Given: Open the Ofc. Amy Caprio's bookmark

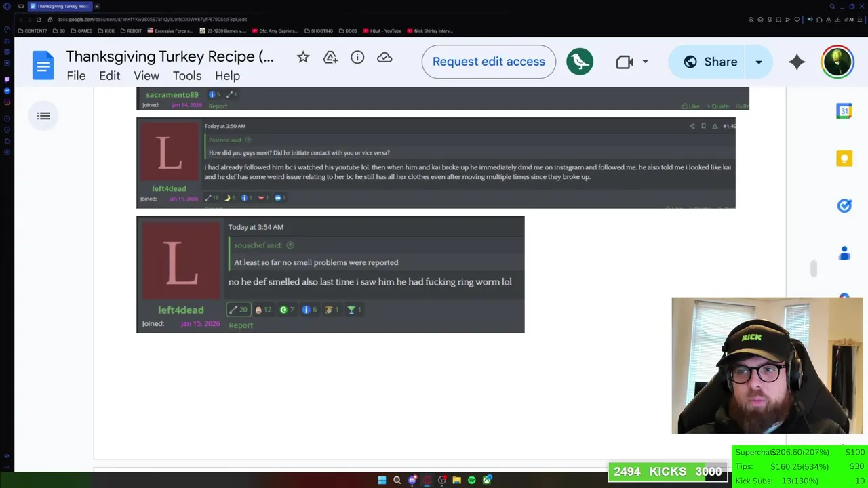Looking at the screenshot, I should pyautogui.click(x=276, y=30).
